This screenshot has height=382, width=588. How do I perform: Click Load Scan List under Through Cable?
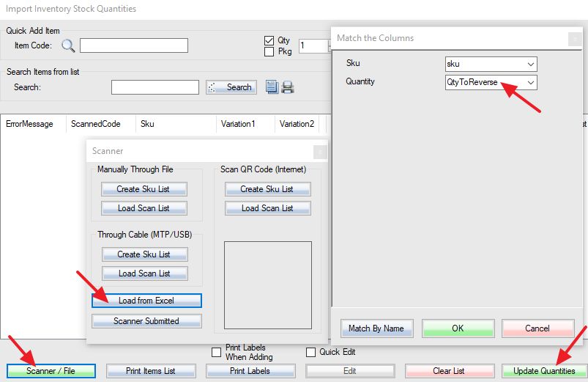pyautogui.click(x=145, y=273)
